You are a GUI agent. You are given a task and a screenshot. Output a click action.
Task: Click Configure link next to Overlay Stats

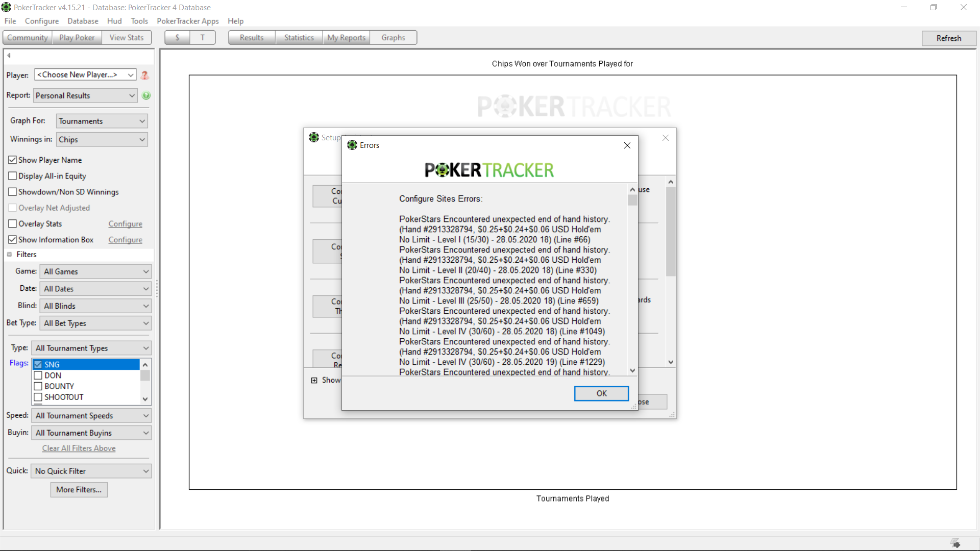point(126,224)
